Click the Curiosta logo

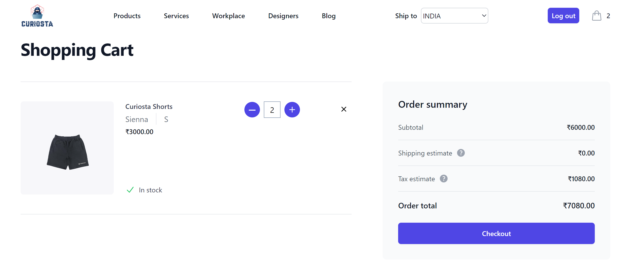[x=37, y=15]
